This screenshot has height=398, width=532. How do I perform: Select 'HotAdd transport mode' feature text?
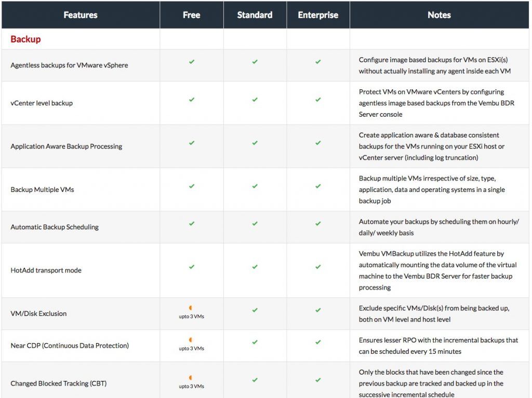pos(46,270)
